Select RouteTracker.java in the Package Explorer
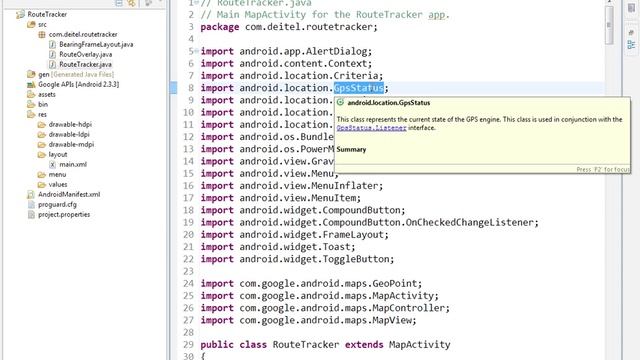The width and height of the screenshot is (640, 360). pyautogui.click(x=85, y=64)
